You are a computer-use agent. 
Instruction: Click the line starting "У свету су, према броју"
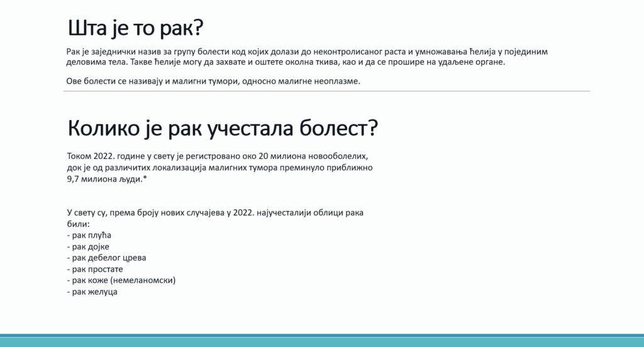[214, 213]
